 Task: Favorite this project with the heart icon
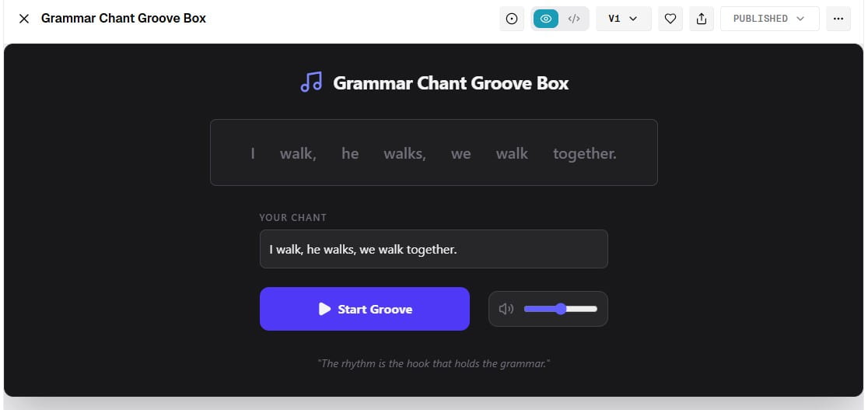coord(670,19)
